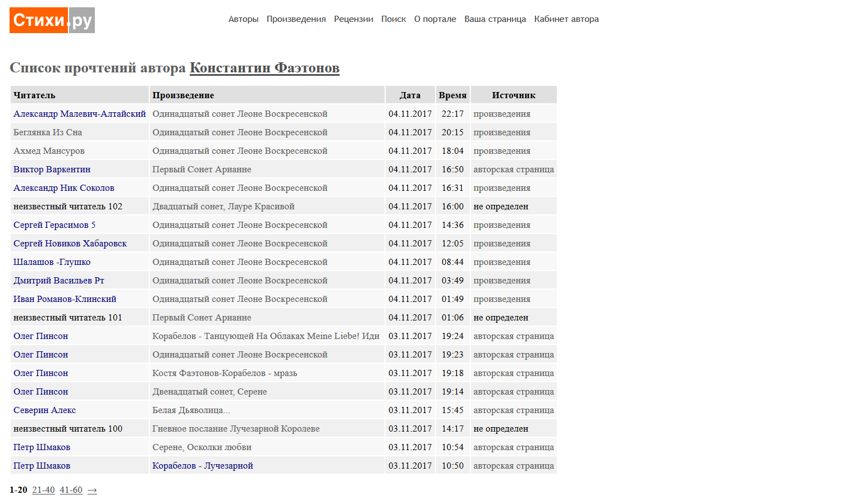Open Петр Шмаков in 10:50 row
The width and height of the screenshot is (851, 504).
coord(42,466)
